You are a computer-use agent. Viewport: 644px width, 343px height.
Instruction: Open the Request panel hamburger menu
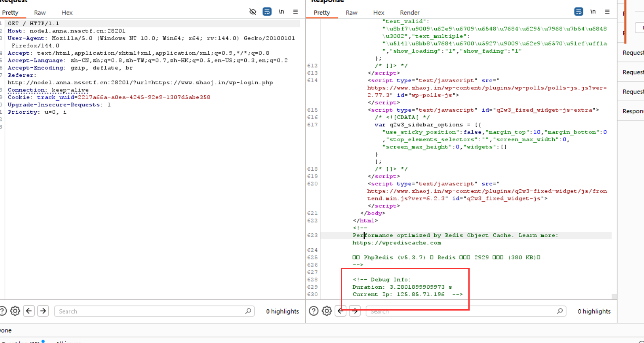296,12
